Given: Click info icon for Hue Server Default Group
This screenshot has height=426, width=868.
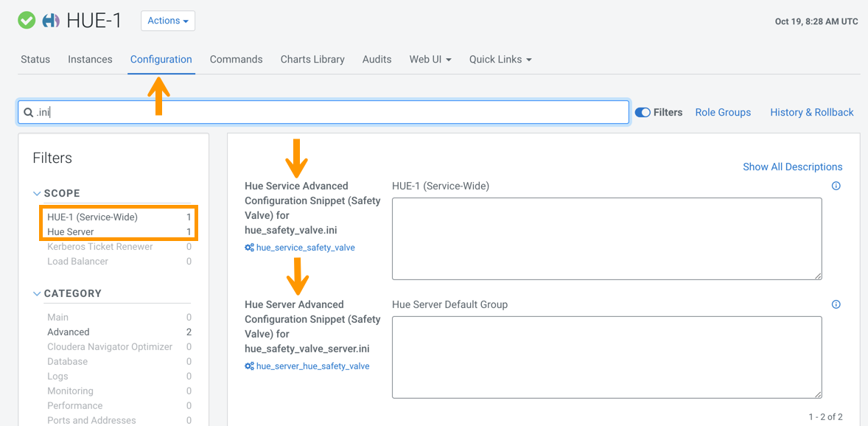Looking at the screenshot, I should (x=836, y=304).
